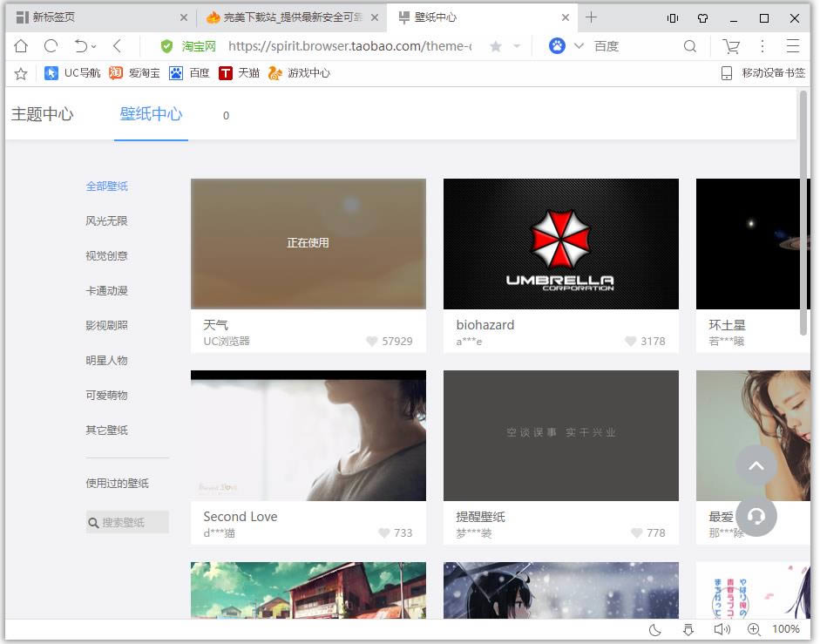Bookmark this page with the star icon
The width and height of the screenshot is (820, 644).
pyautogui.click(x=496, y=46)
